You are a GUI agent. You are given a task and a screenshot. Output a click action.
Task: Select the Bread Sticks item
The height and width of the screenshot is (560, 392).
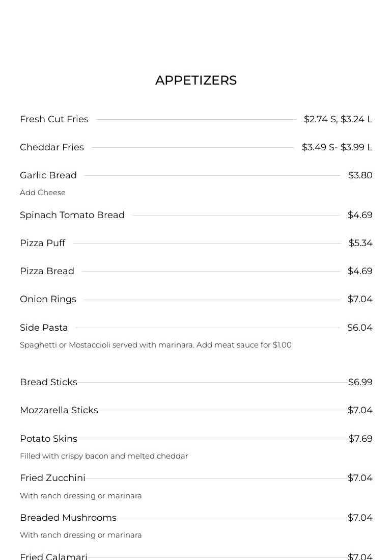pos(48,382)
